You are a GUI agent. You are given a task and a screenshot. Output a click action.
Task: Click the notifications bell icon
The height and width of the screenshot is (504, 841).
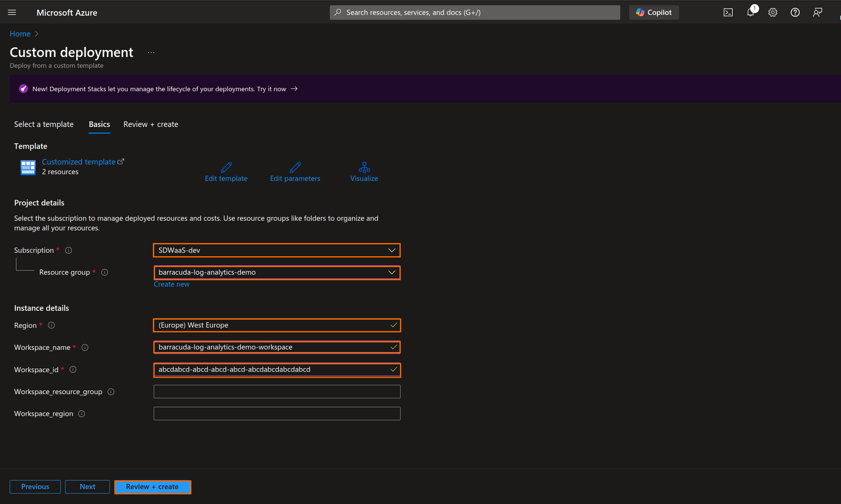[752, 11]
